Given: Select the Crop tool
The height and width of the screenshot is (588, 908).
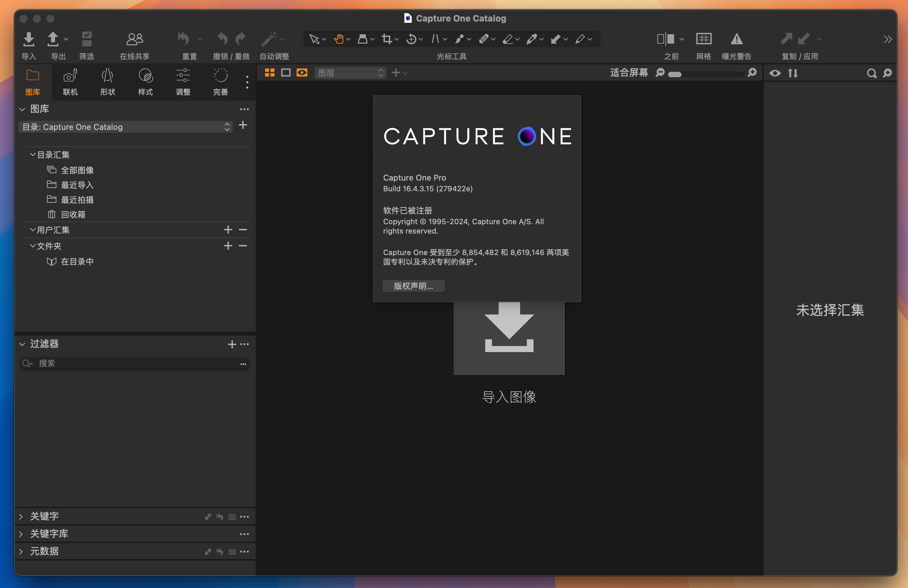Looking at the screenshot, I should [x=387, y=39].
